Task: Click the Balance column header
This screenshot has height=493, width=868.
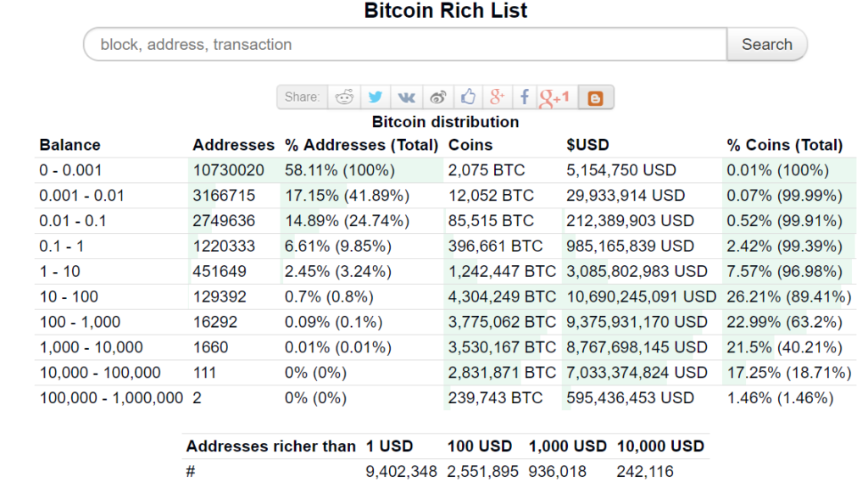Action: click(70, 145)
